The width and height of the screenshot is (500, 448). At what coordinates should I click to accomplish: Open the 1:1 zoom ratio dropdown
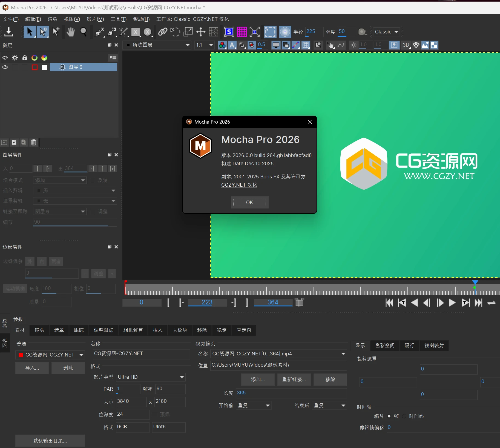(204, 45)
